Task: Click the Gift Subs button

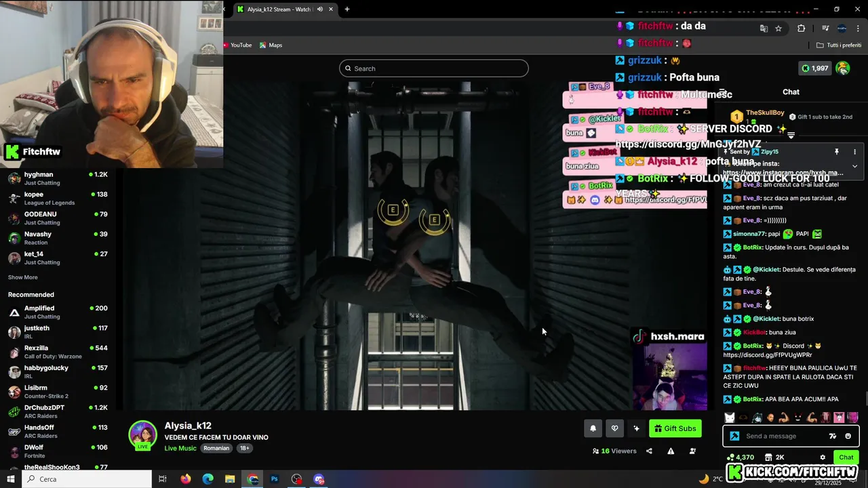Action: 675,428
